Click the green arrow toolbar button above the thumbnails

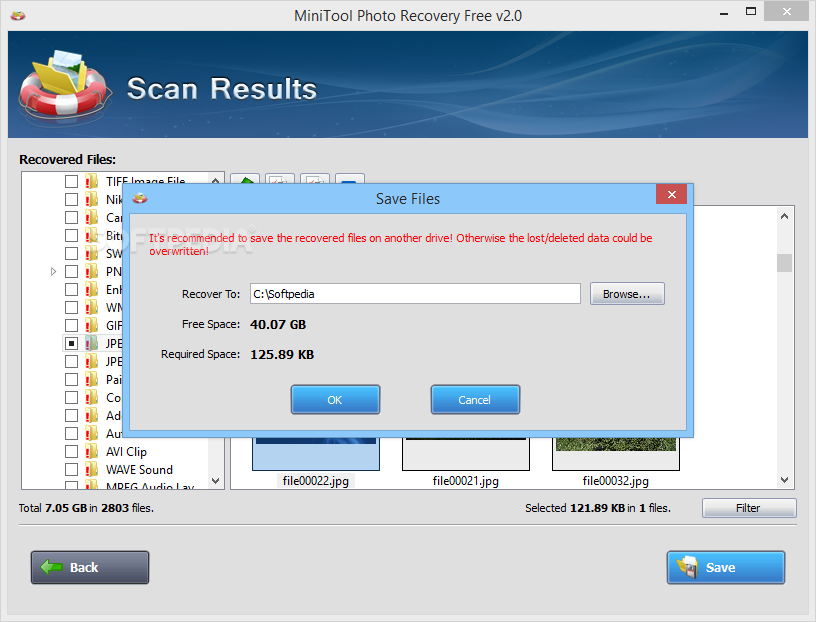[245, 179]
